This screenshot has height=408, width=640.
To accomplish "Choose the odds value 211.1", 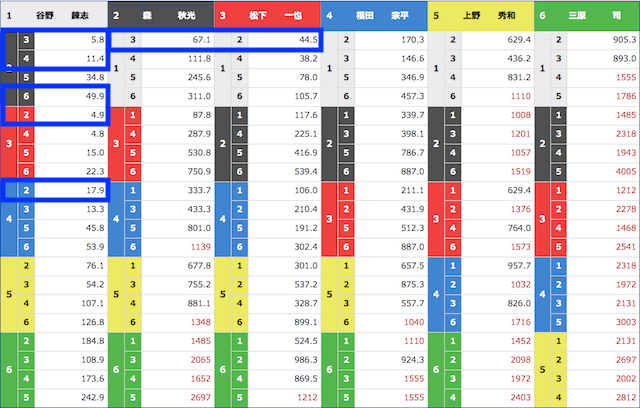I will tap(412, 191).
